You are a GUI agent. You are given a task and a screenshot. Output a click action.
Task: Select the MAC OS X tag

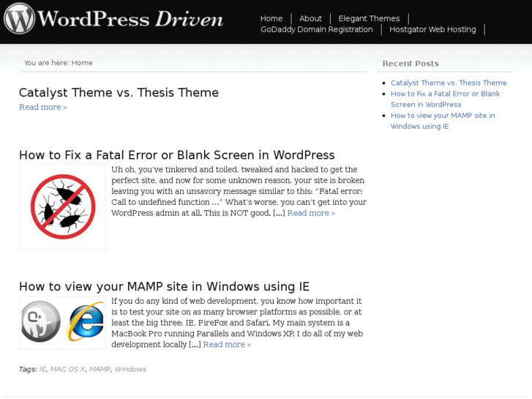coord(67,369)
